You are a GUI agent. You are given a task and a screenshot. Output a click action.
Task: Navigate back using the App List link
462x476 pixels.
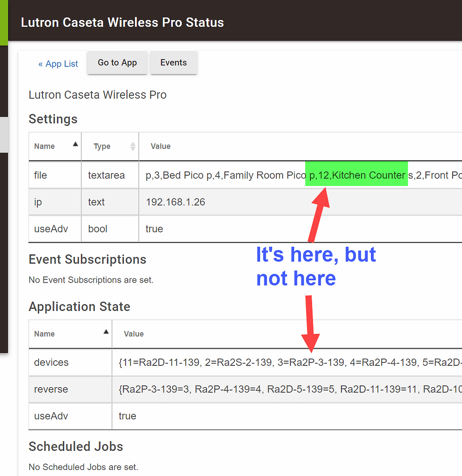58,64
